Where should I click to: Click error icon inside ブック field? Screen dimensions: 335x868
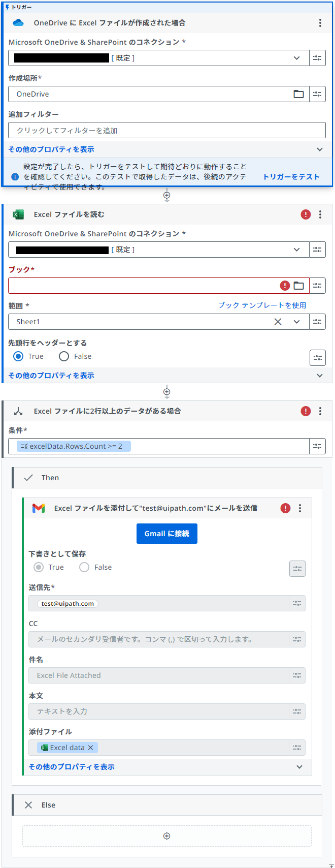[285, 286]
